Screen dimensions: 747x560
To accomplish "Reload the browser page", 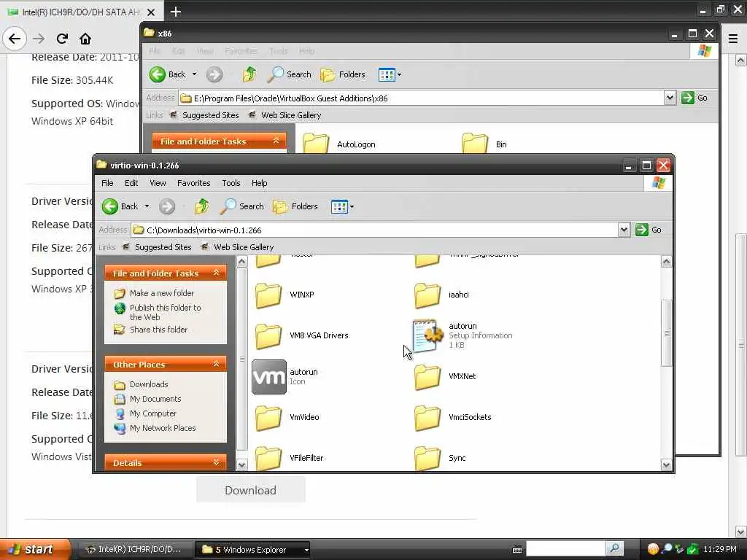I will [62, 39].
